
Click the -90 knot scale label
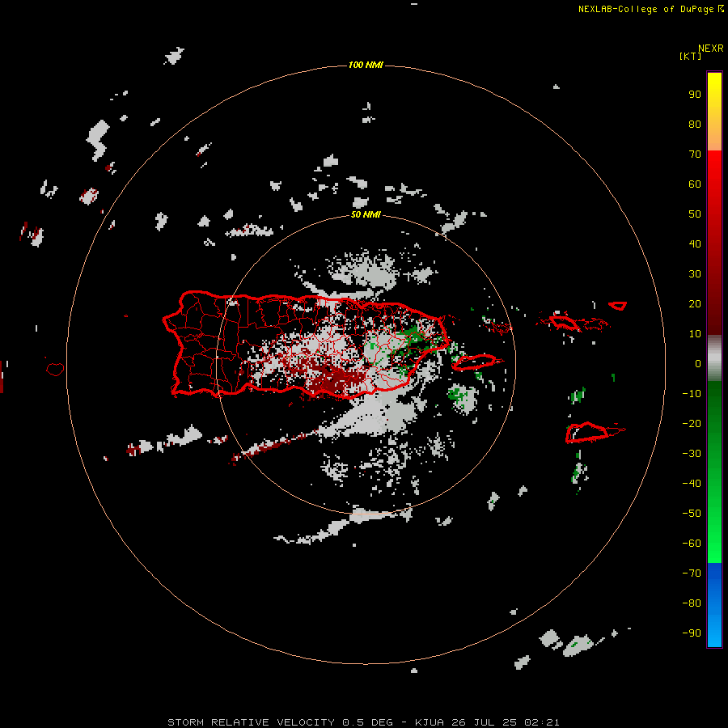692,633
